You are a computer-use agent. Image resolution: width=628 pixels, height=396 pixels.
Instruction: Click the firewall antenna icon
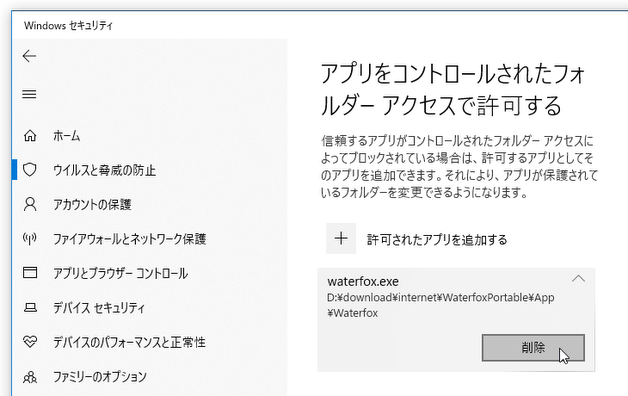coord(30,239)
